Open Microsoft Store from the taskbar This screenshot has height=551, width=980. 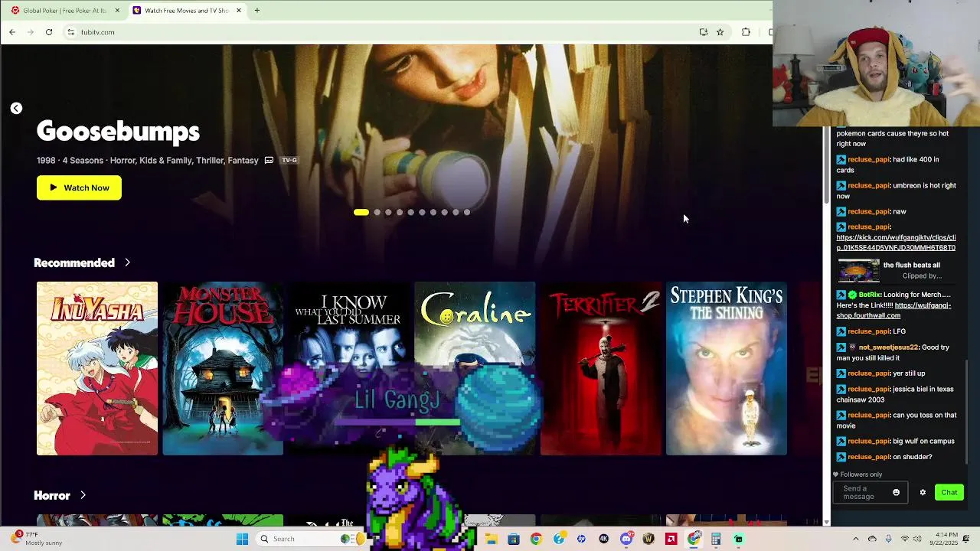click(x=513, y=539)
